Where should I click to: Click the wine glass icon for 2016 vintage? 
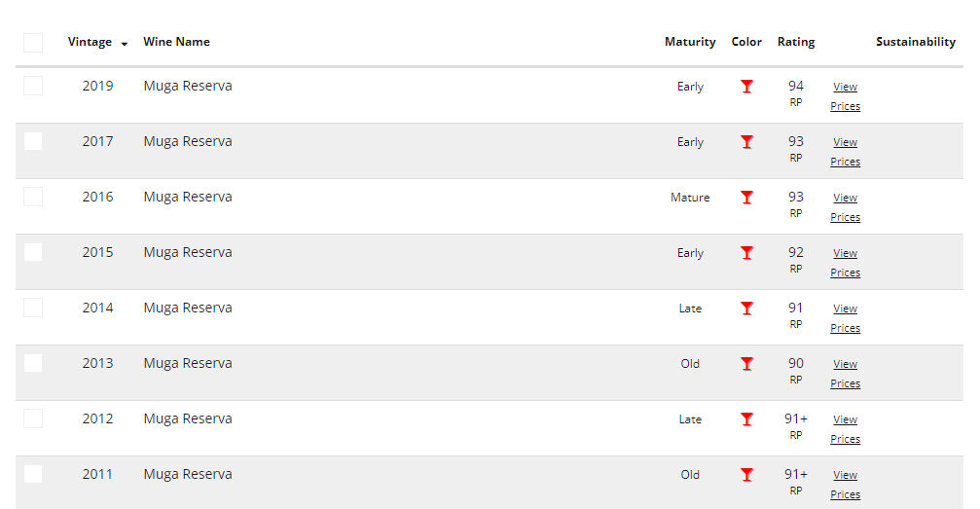(x=746, y=198)
